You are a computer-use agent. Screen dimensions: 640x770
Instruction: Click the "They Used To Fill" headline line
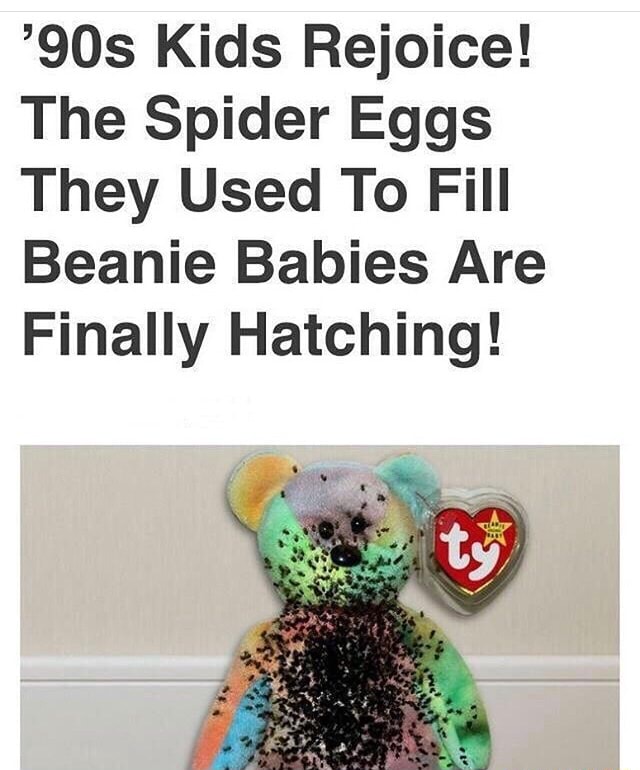[266, 192]
